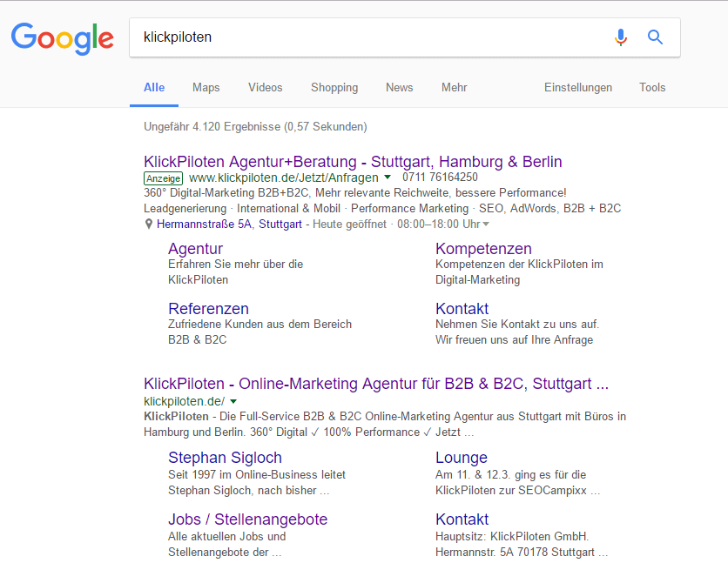Open the Shopping tab
728x563 pixels.
(334, 87)
